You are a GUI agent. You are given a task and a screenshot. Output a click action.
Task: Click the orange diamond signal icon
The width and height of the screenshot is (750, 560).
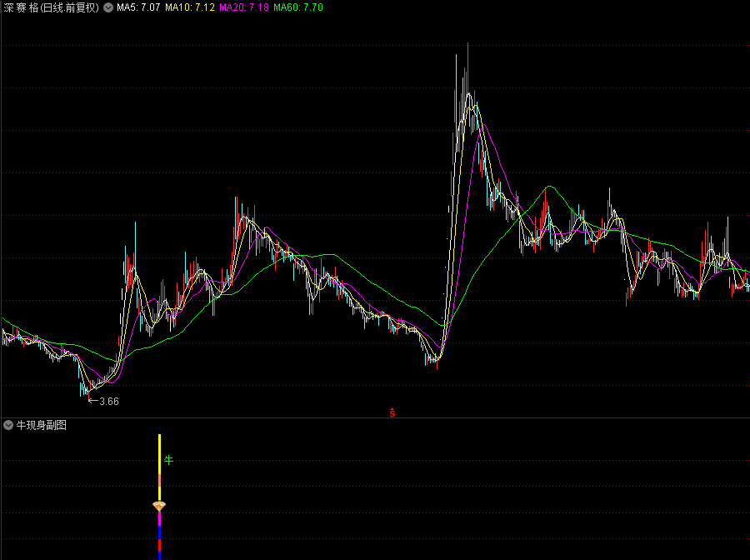point(159,506)
